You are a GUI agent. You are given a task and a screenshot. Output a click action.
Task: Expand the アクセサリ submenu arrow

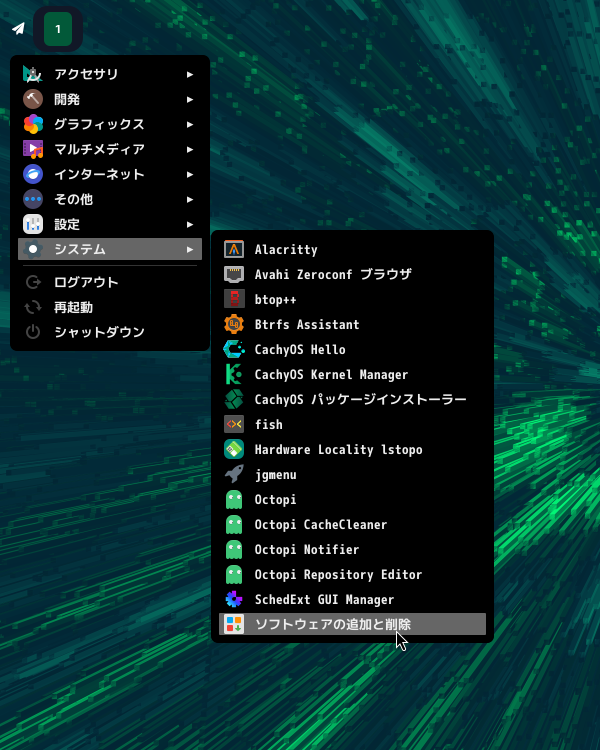click(190, 74)
